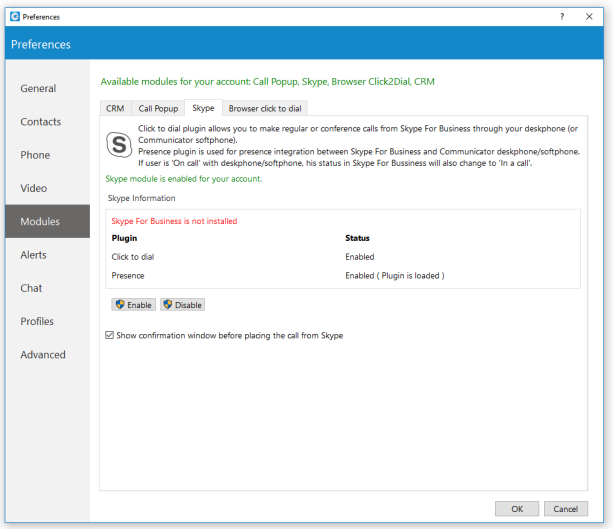The image size is (613, 529).
Task: Click the Enable plugin button
Action: click(134, 305)
